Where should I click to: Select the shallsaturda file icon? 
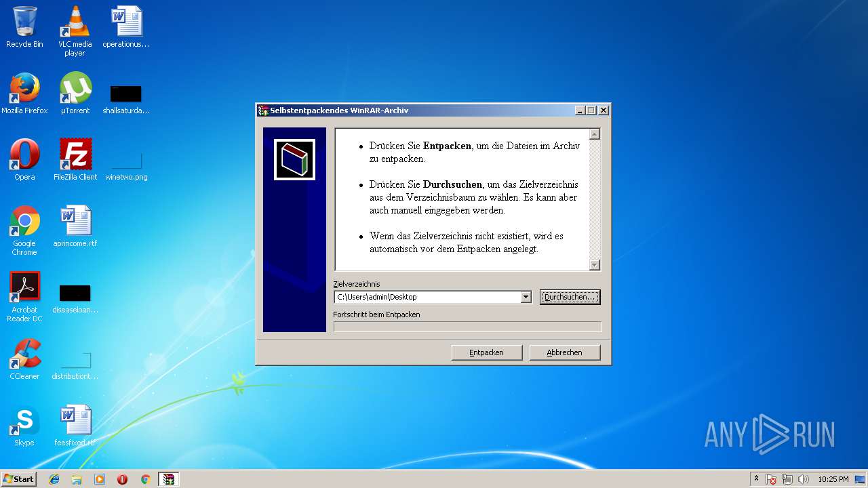click(x=126, y=98)
